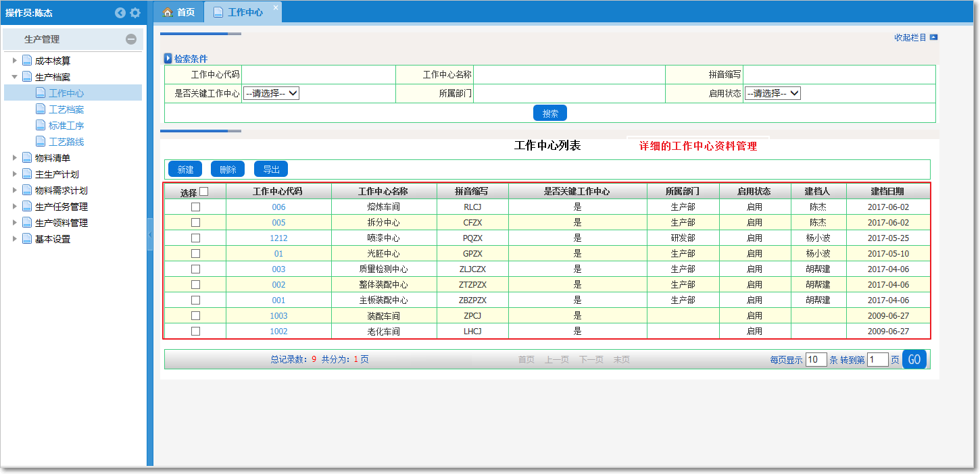The image size is (980, 474).
Task: Expand the 物料清单 tree node
Action: [x=15, y=158]
